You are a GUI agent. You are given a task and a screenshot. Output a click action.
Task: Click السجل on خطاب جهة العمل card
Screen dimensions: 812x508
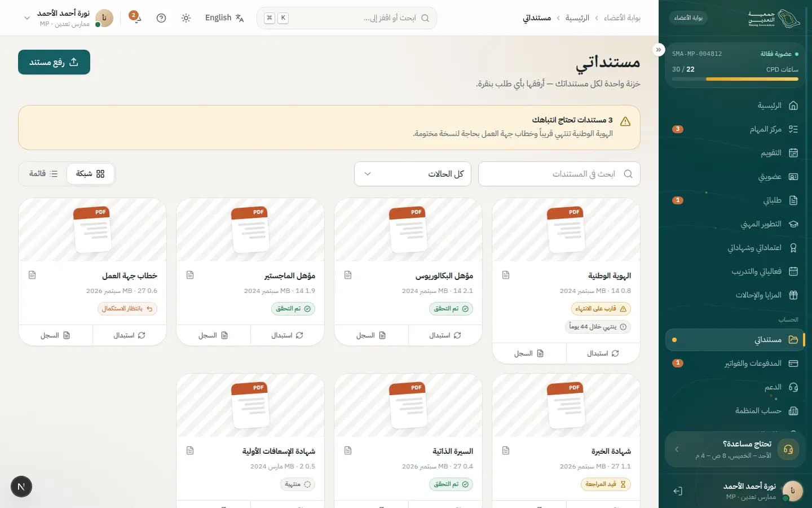pos(55,335)
